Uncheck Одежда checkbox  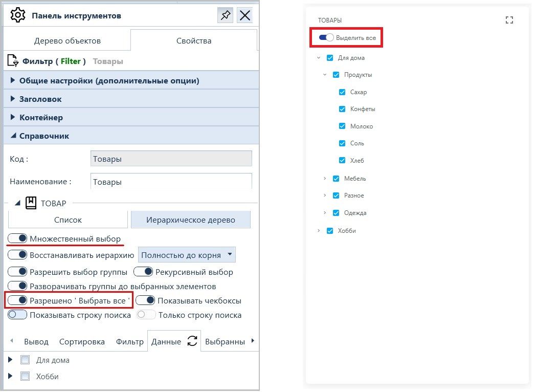click(336, 213)
